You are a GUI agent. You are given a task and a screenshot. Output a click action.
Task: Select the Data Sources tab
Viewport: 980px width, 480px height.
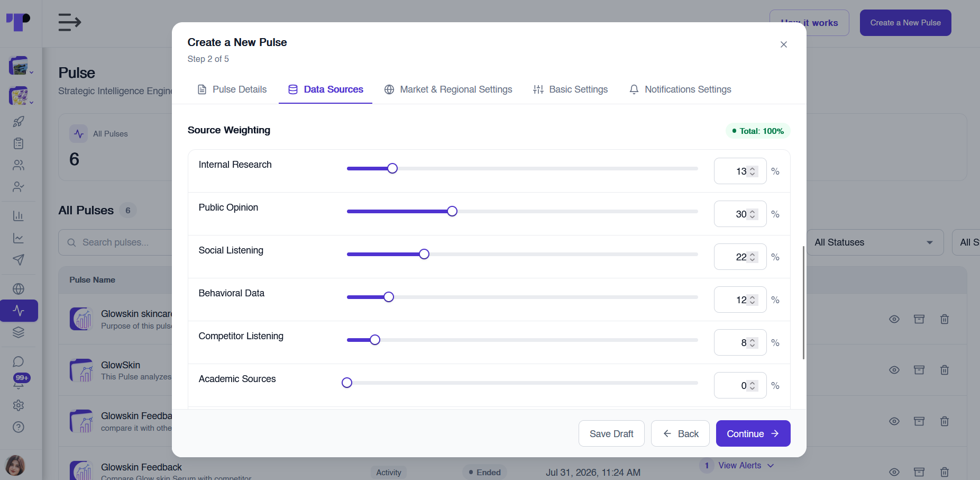(x=325, y=89)
